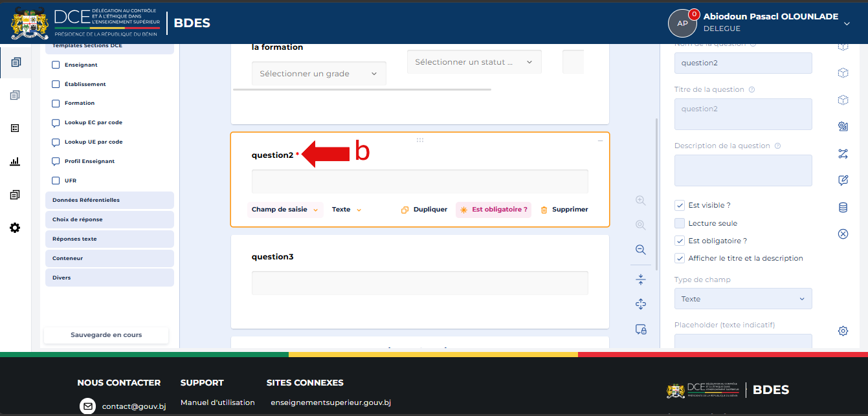Open the Sélectionner un grade dropdown

click(x=318, y=74)
